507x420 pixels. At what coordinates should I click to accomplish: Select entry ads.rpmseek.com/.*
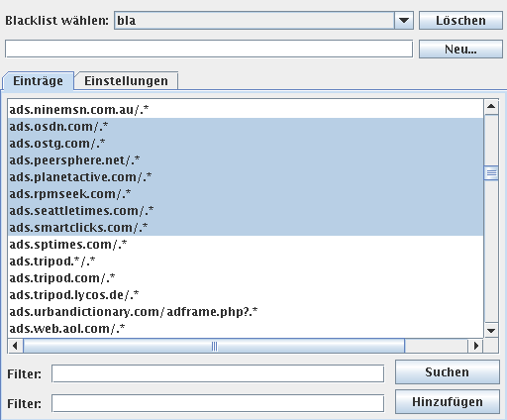pos(246,193)
